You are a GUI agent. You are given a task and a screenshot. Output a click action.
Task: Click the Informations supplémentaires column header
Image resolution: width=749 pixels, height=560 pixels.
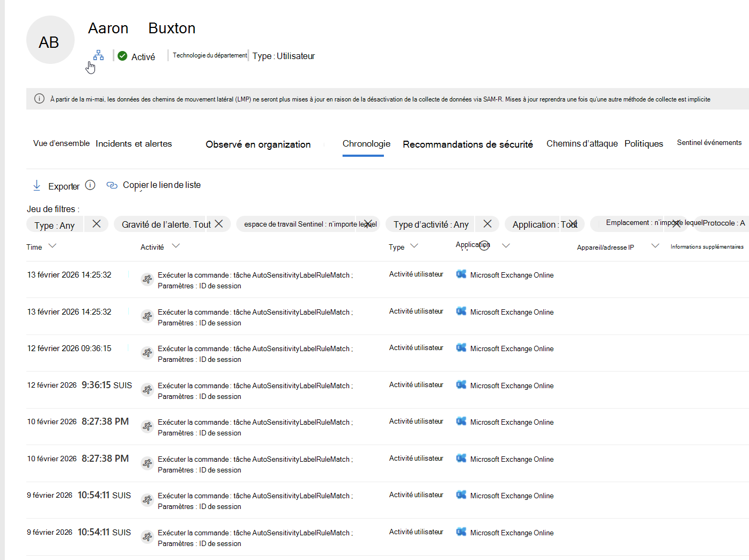pos(707,247)
